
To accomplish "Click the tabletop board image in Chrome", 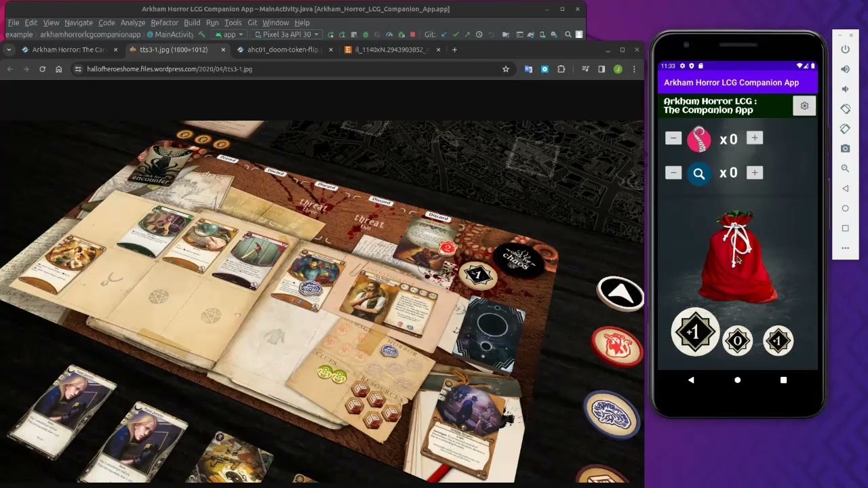I will click(x=321, y=302).
